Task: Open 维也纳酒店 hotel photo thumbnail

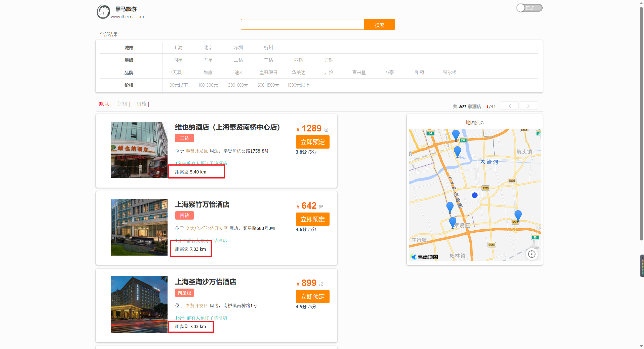Action: click(x=139, y=150)
